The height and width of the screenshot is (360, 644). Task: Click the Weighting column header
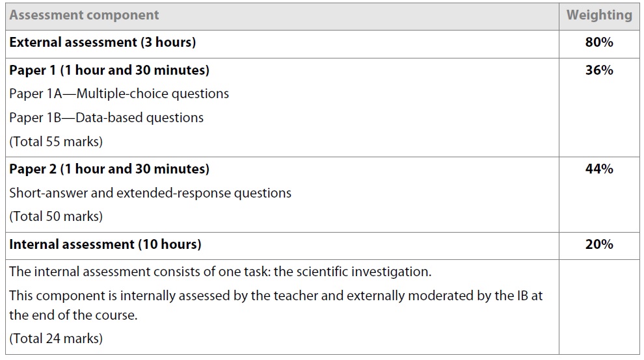pyautogui.click(x=599, y=15)
